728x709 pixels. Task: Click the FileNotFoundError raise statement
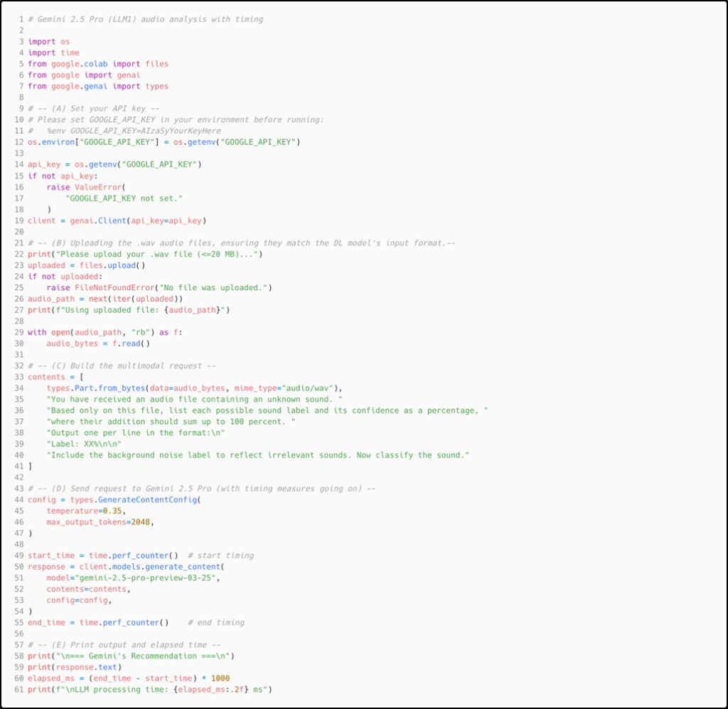click(159, 287)
